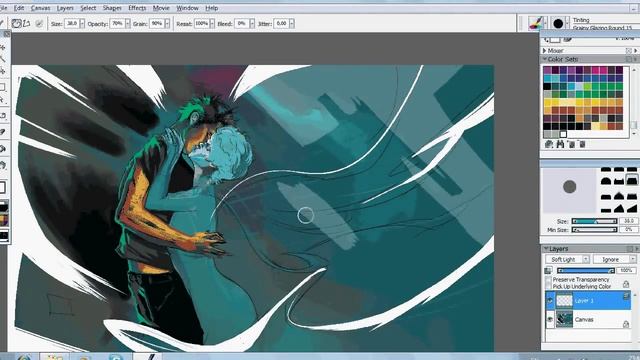The width and height of the screenshot is (640, 360).
Task: Open the Jitter value slider arrow
Action: point(291,24)
